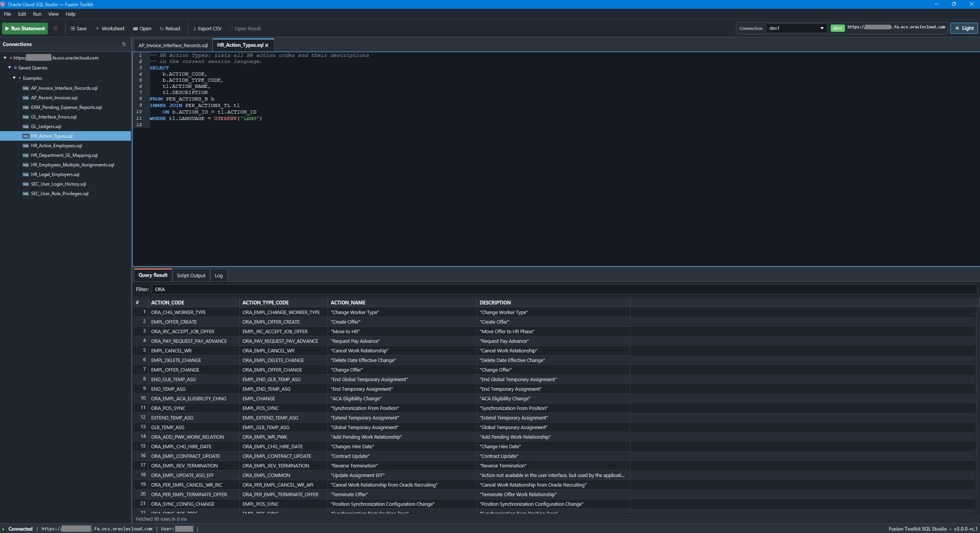The image size is (980, 533).
Task: Collapse the Saved Queries folder
Action: click(10, 68)
